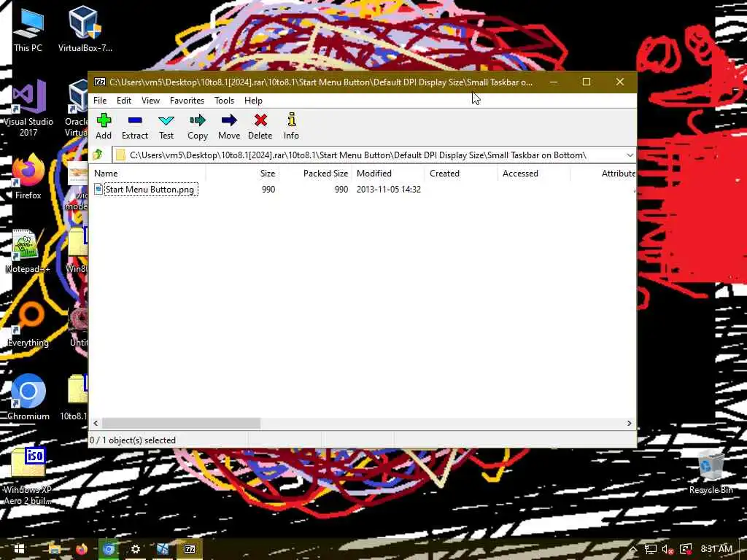Sort by the Created column header
This screenshot has height=560, width=747.
(x=462, y=174)
